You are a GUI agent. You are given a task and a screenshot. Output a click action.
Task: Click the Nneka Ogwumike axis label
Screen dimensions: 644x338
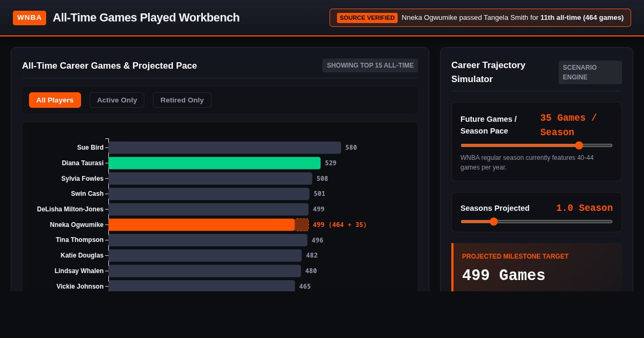pos(77,225)
